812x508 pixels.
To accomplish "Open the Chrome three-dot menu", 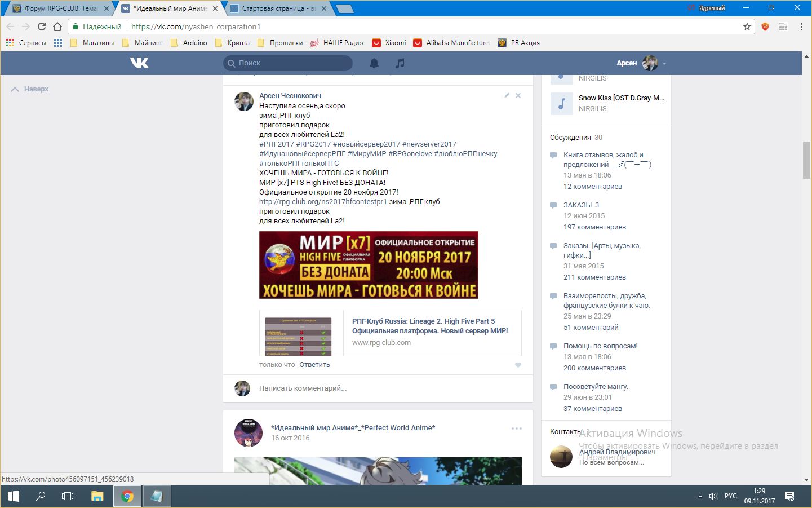I will (x=801, y=26).
